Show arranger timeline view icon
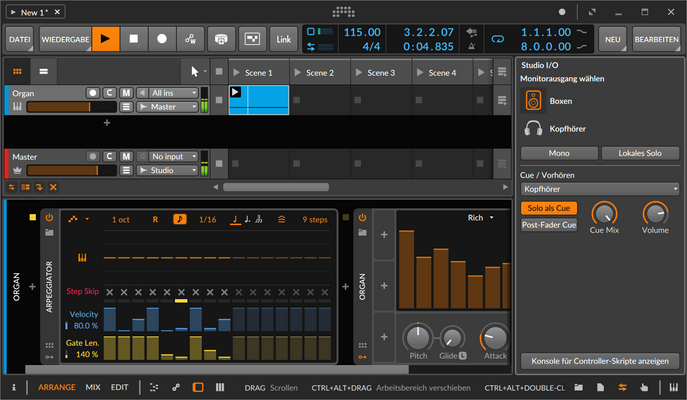This screenshot has width=687, height=400. [43, 71]
